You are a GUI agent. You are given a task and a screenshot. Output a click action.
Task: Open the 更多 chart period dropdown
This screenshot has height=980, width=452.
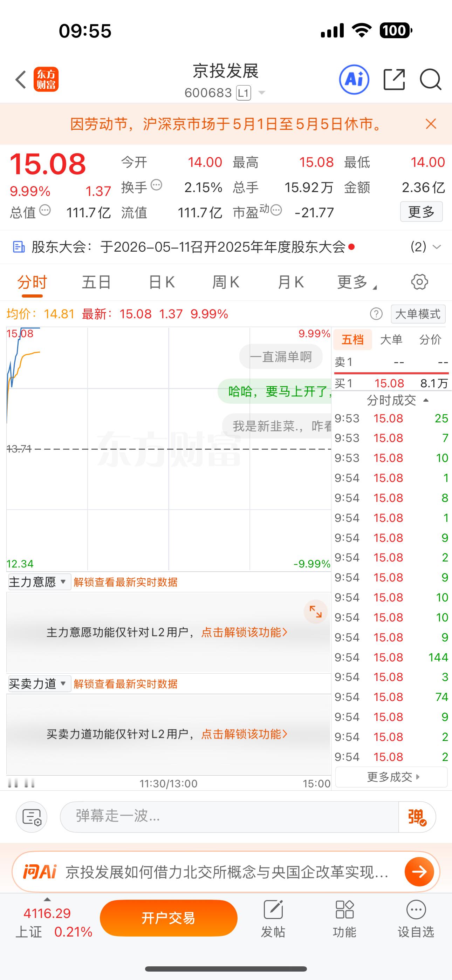(x=356, y=282)
